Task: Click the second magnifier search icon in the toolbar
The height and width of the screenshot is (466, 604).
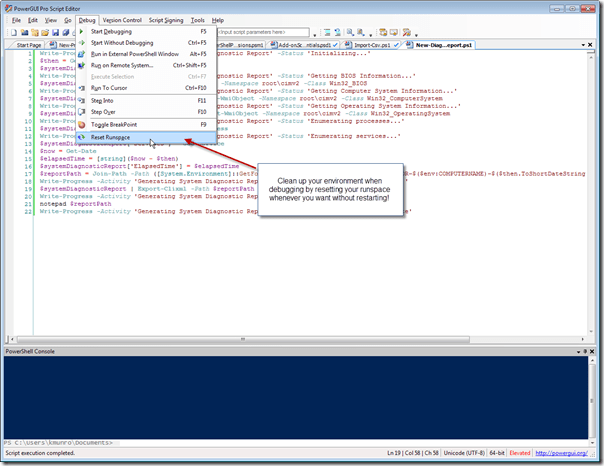Action: pyautogui.click(x=360, y=32)
